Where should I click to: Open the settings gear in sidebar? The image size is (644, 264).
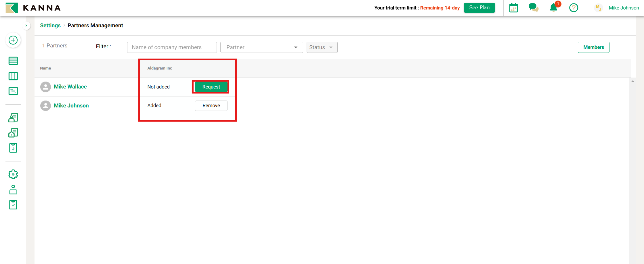[13, 174]
